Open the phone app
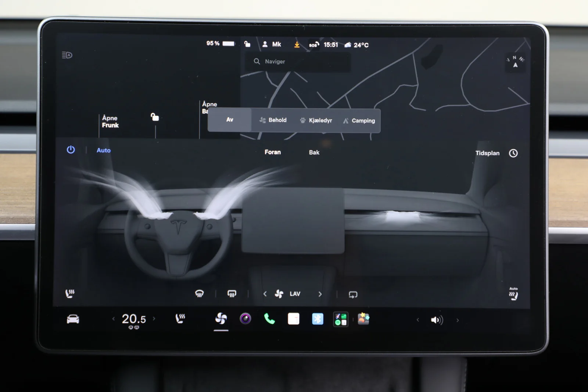The width and height of the screenshot is (588, 392). (x=269, y=319)
